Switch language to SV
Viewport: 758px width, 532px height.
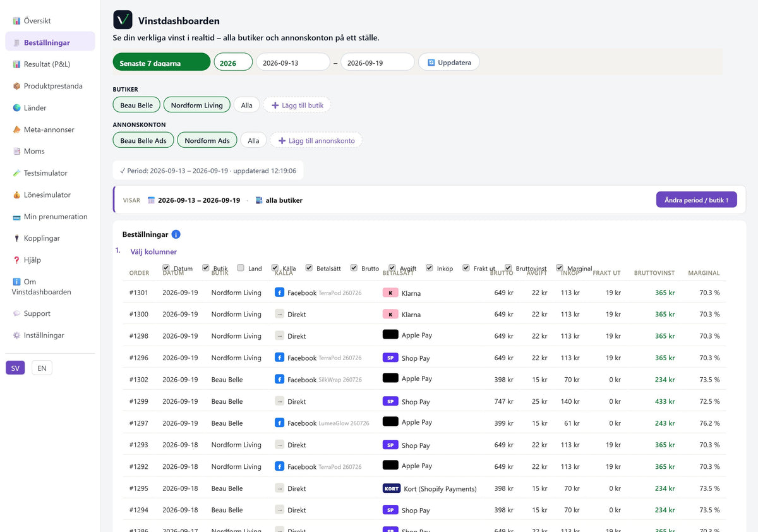pos(15,368)
